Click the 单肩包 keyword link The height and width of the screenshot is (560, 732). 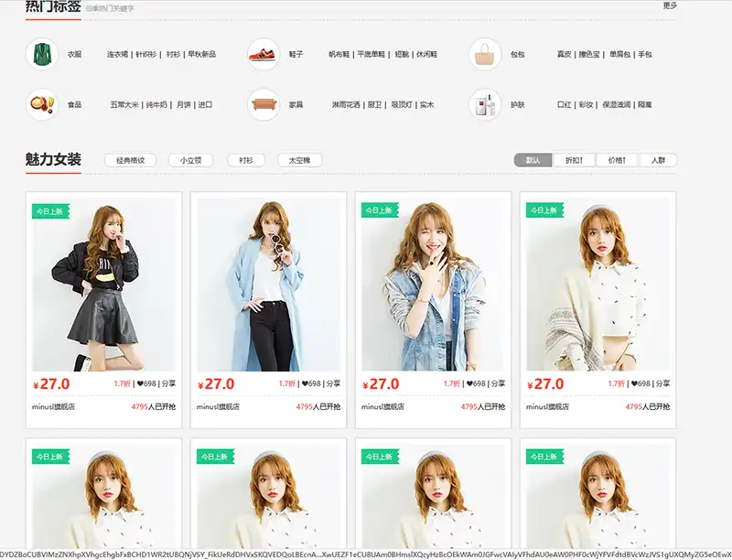tap(620, 54)
